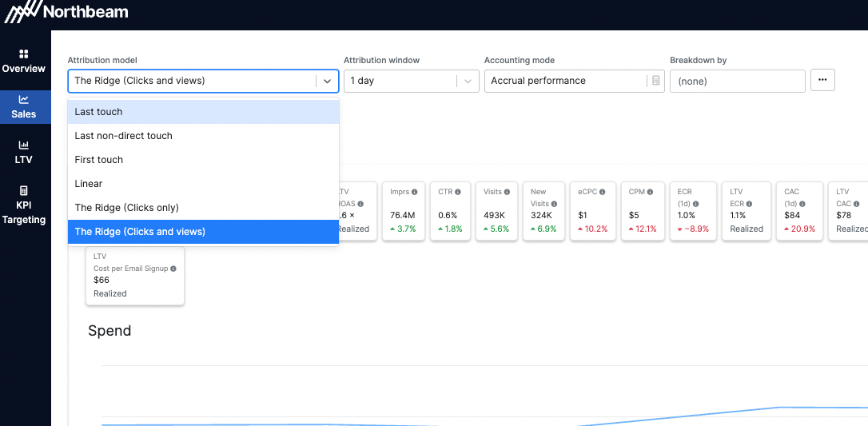Click the CPM info icon
The height and width of the screenshot is (426, 868).
point(650,192)
